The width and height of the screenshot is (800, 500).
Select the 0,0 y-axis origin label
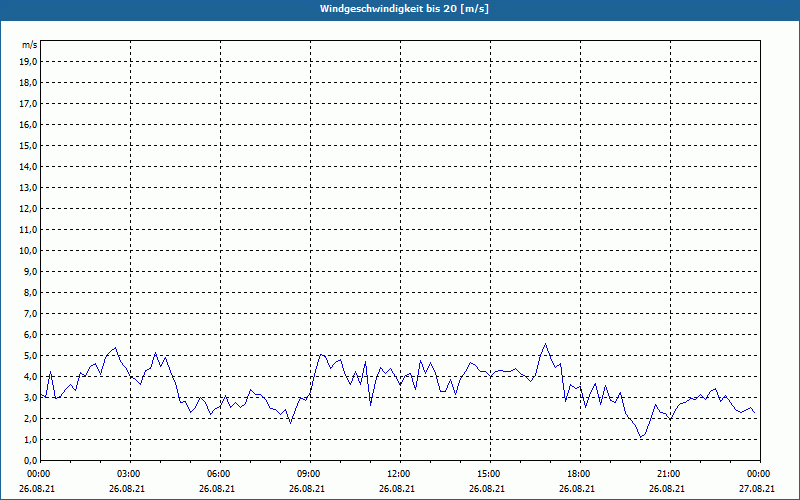30,460
